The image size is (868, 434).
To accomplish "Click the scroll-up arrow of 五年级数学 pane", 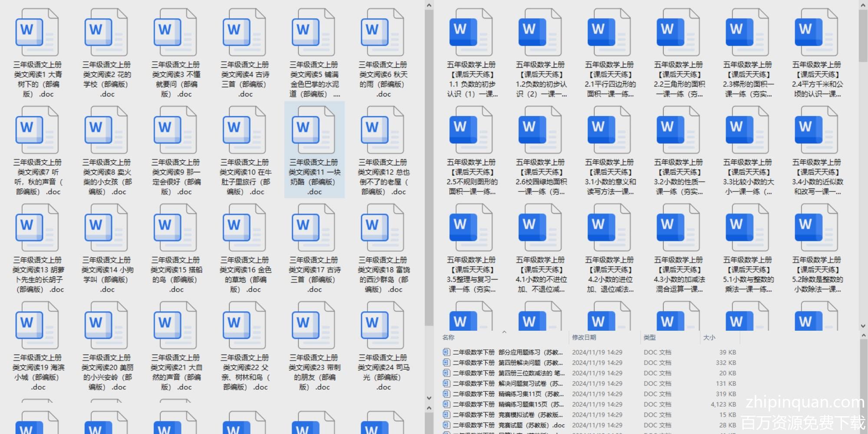I will (x=863, y=5).
